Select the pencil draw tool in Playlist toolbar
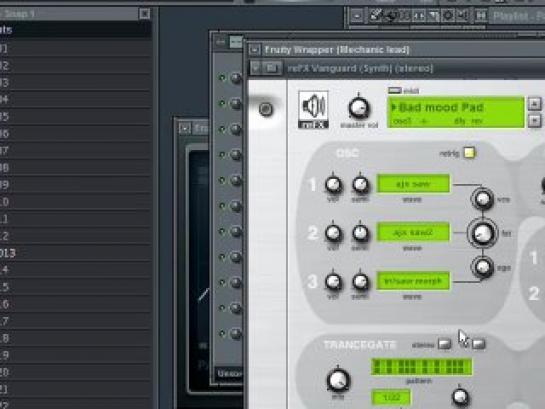Viewport: 545px width, 409px height. pyautogui.click(x=375, y=15)
